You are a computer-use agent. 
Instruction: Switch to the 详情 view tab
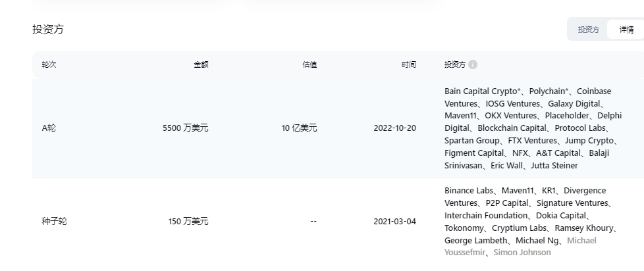(626, 30)
